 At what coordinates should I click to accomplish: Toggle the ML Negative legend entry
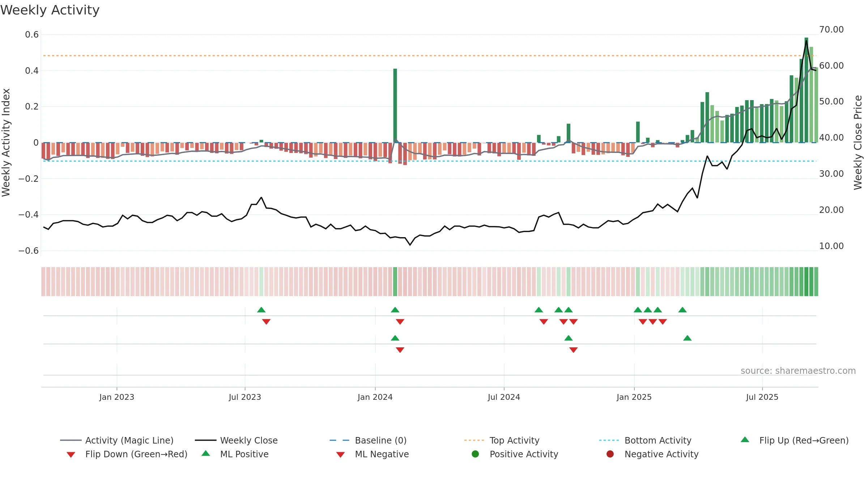pos(373,454)
